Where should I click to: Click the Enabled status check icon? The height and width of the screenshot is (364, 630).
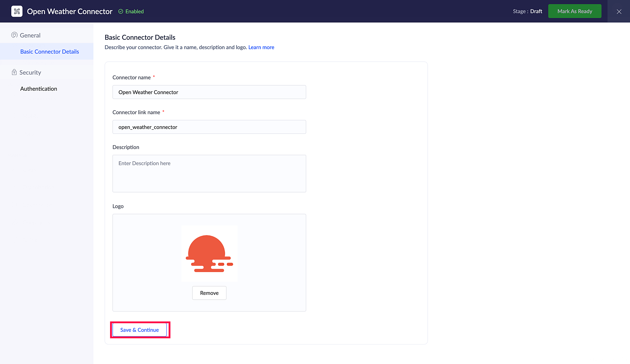coord(121,11)
